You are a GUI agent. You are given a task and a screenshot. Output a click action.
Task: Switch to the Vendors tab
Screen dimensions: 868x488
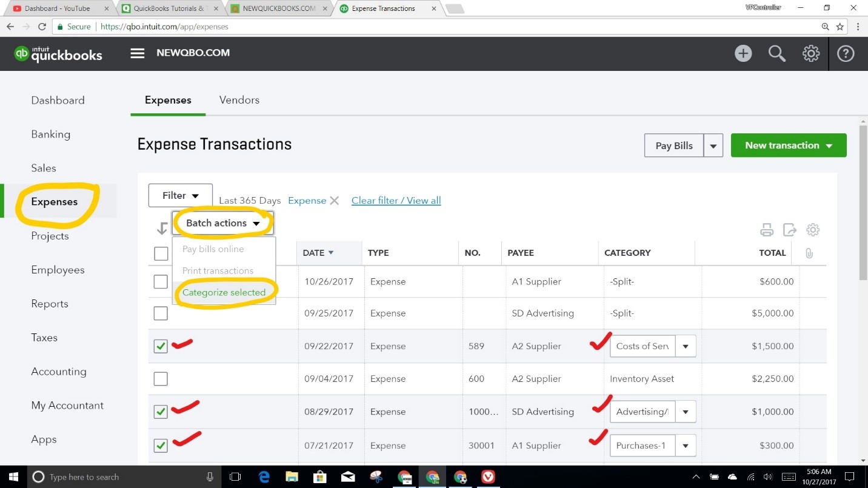coord(239,100)
